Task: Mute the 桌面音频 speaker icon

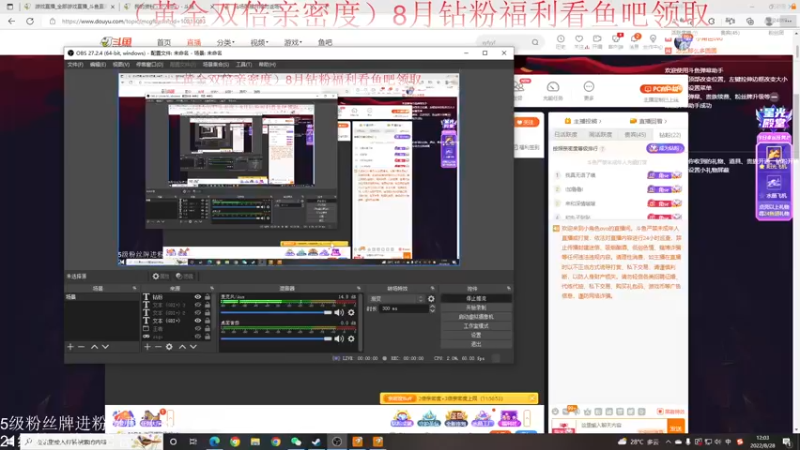Action: pyautogui.click(x=339, y=338)
